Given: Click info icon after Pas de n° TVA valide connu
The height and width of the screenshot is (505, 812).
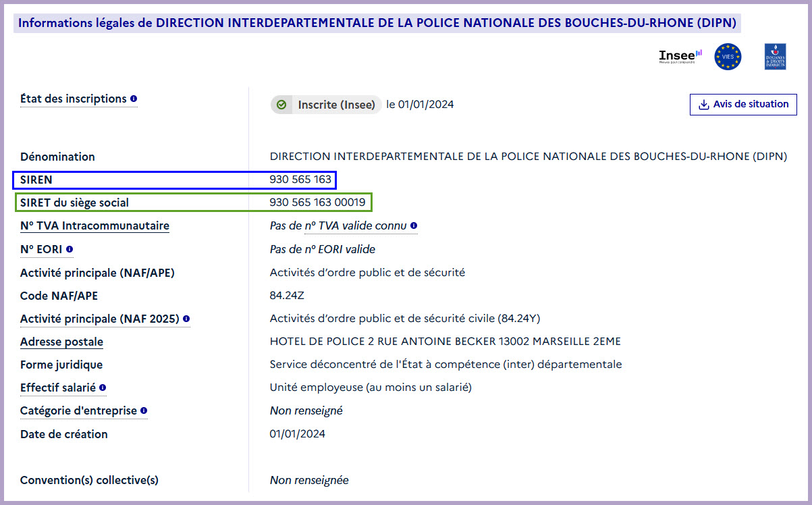Looking at the screenshot, I should coord(414,226).
